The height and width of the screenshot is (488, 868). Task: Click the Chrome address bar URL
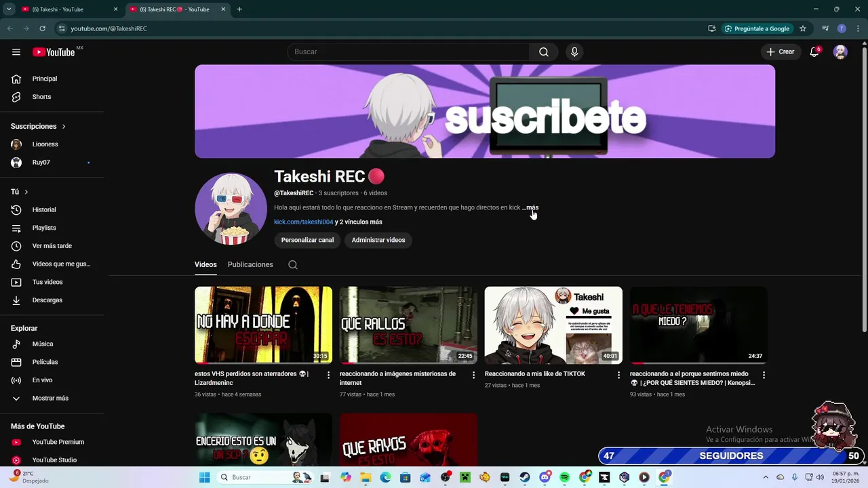(108, 28)
